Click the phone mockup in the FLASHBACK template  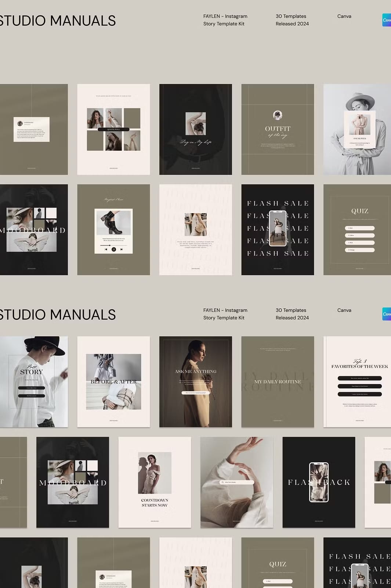319,482
